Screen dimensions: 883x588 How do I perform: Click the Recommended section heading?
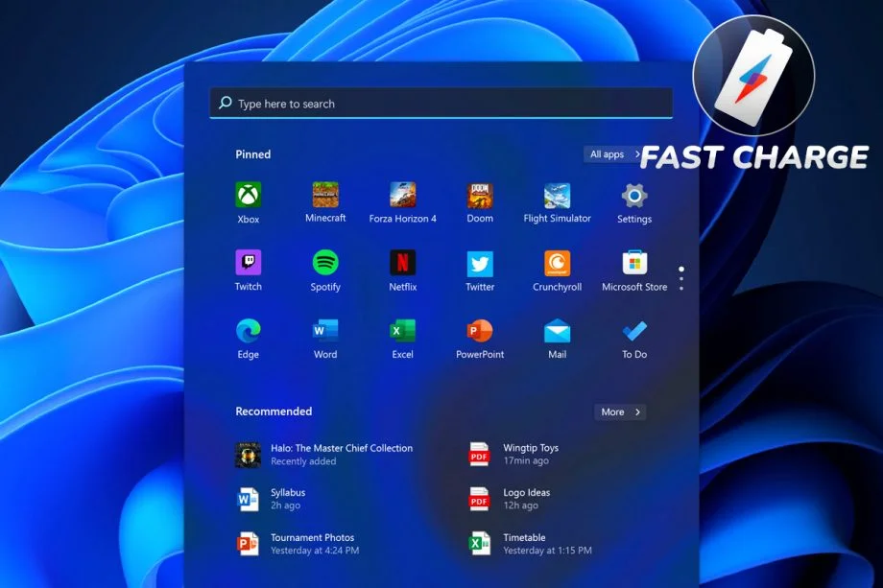point(274,412)
